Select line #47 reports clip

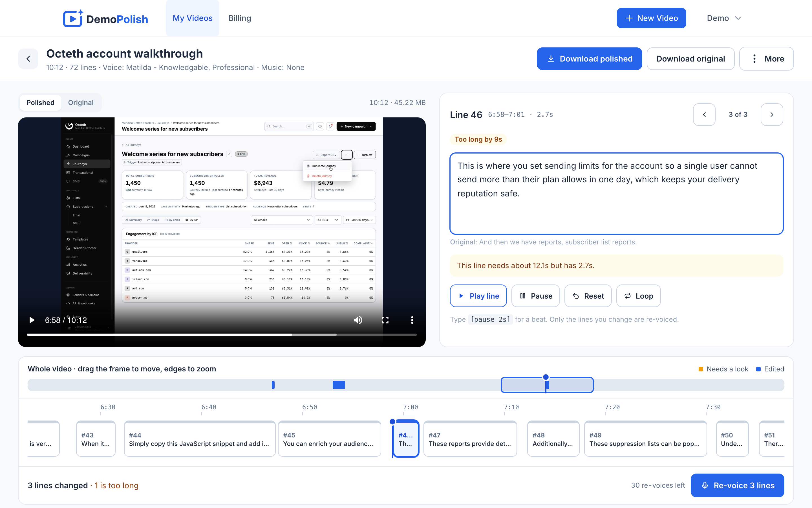pyautogui.click(x=470, y=439)
